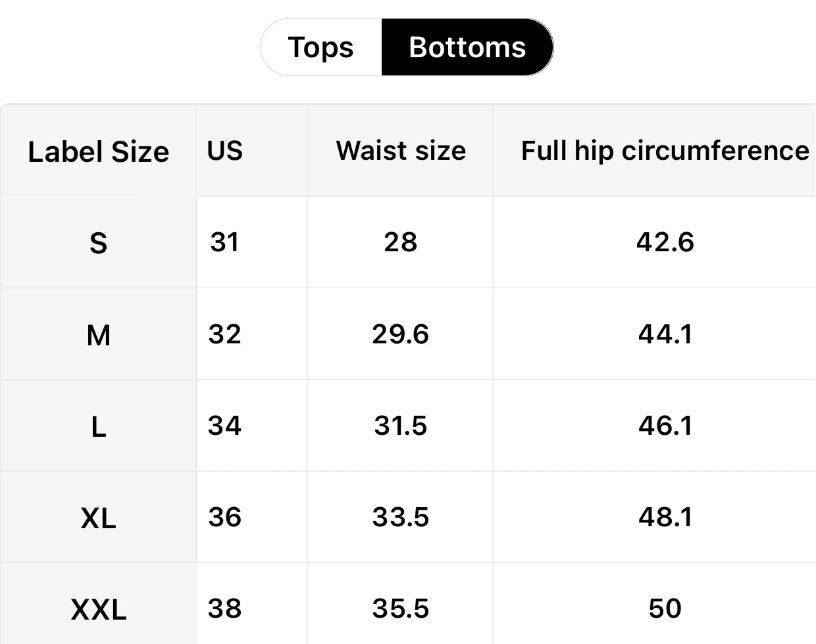Click the Waist size column header
816x644 pixels.
point(401,151)
